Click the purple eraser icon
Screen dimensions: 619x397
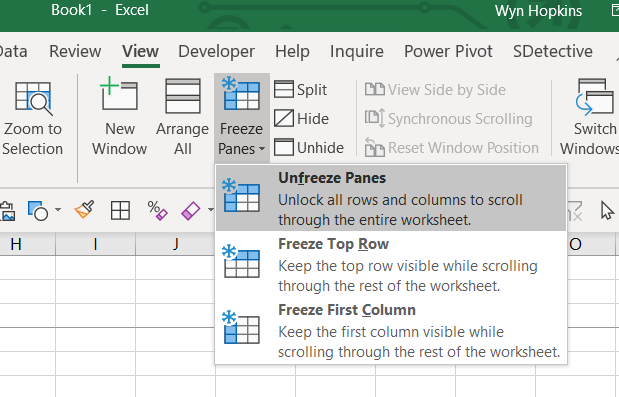pos(190,210)
